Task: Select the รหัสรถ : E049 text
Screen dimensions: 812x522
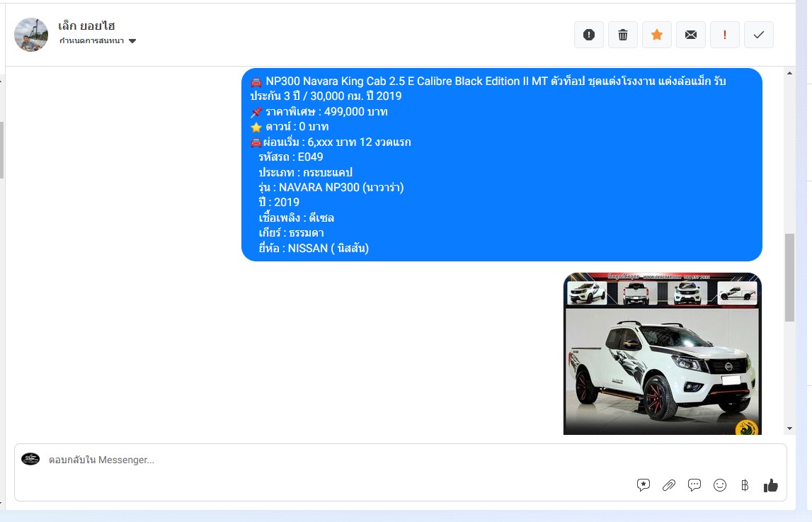Action: coord(290,157)
